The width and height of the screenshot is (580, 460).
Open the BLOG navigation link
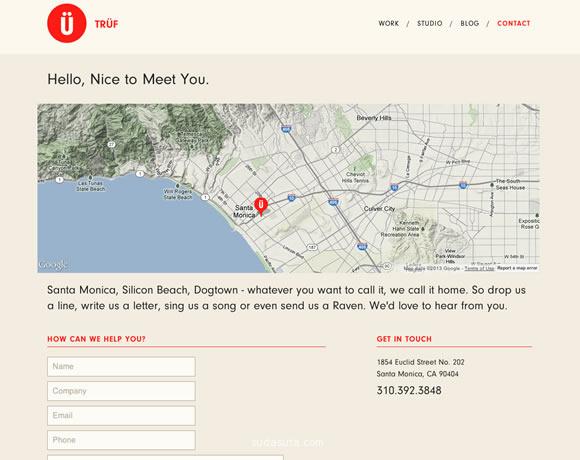(x=469, y=23)
